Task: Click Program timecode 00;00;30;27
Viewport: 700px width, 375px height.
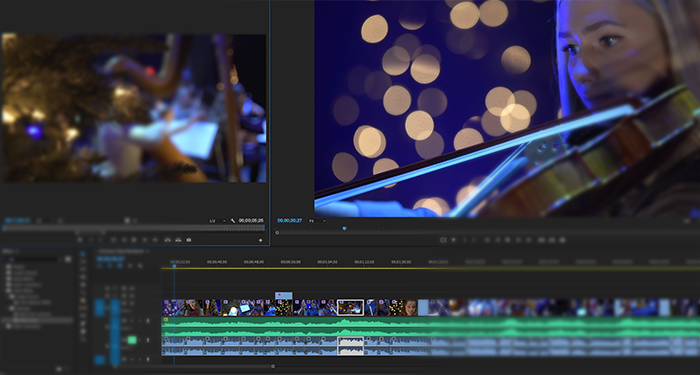Action: tap(290, 221)
